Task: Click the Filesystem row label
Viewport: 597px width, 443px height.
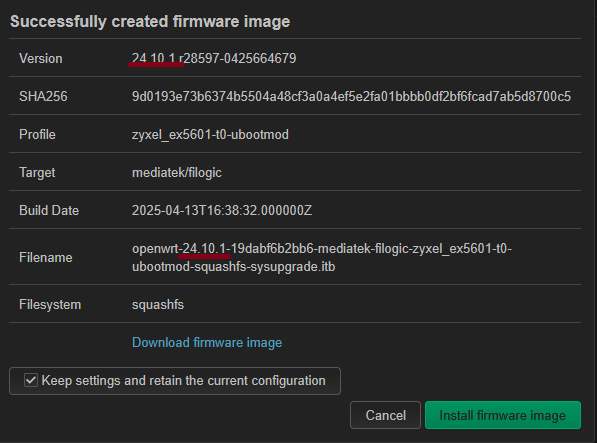Action: (50, 304)
